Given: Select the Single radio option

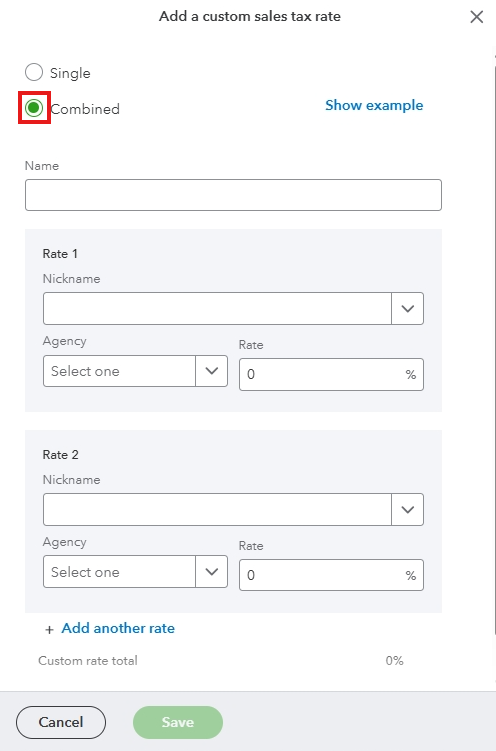Looking at the screenshot, I should [x=34, y=72].
